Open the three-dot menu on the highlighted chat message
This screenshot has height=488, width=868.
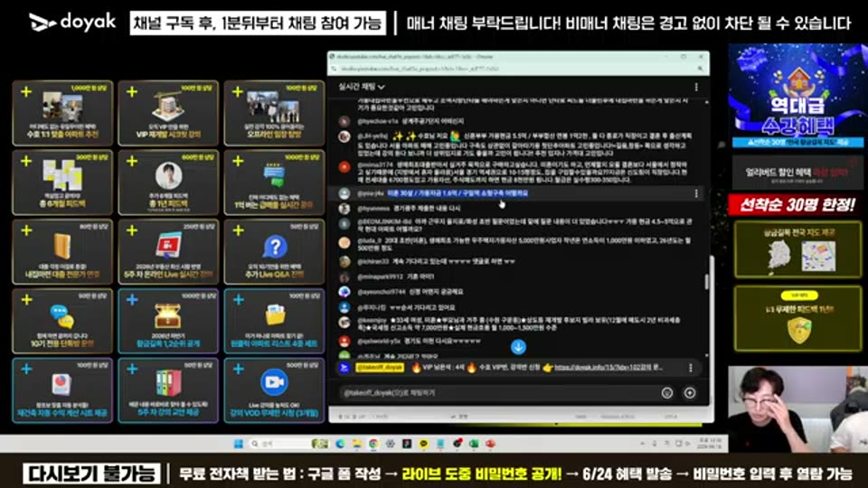click(696, 193)
